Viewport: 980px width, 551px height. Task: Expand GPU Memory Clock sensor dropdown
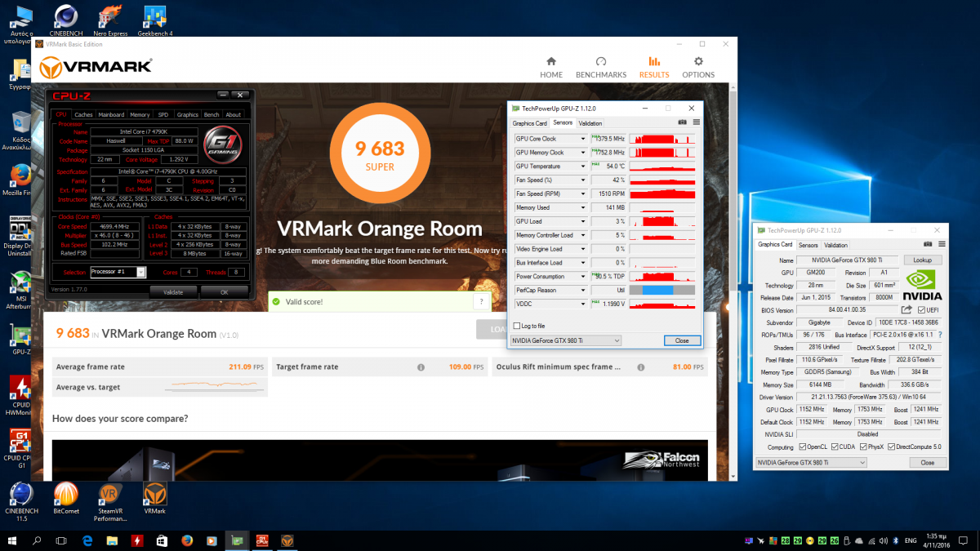click(583, 153)
